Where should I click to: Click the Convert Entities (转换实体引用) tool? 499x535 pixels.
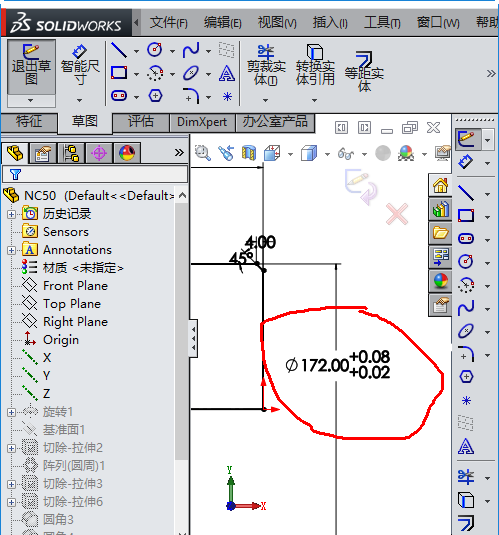315,66
